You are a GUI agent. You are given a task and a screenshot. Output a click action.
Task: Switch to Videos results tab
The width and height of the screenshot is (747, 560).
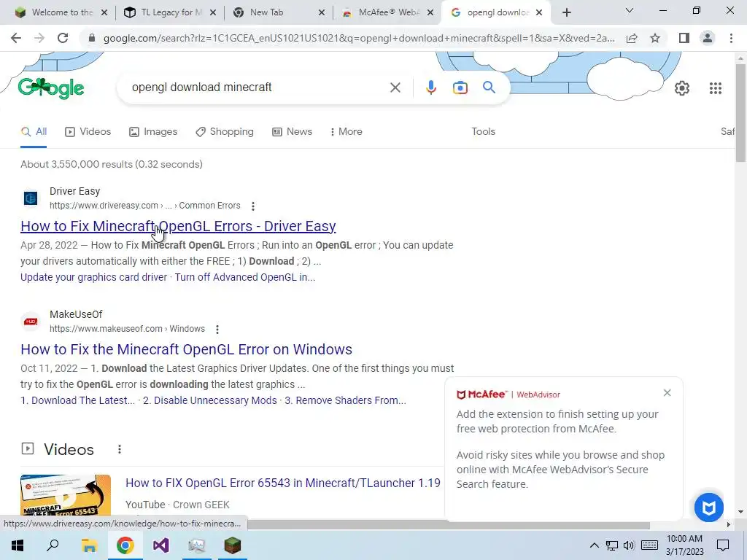tap(88, 132)
